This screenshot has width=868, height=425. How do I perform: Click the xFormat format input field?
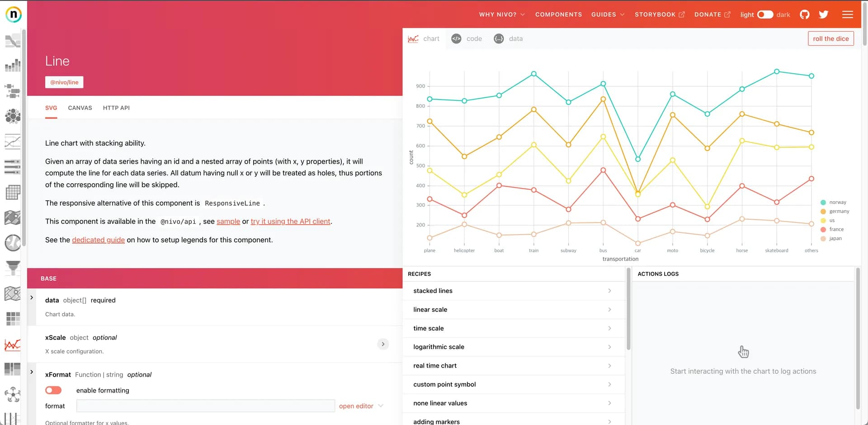point(205,406)
